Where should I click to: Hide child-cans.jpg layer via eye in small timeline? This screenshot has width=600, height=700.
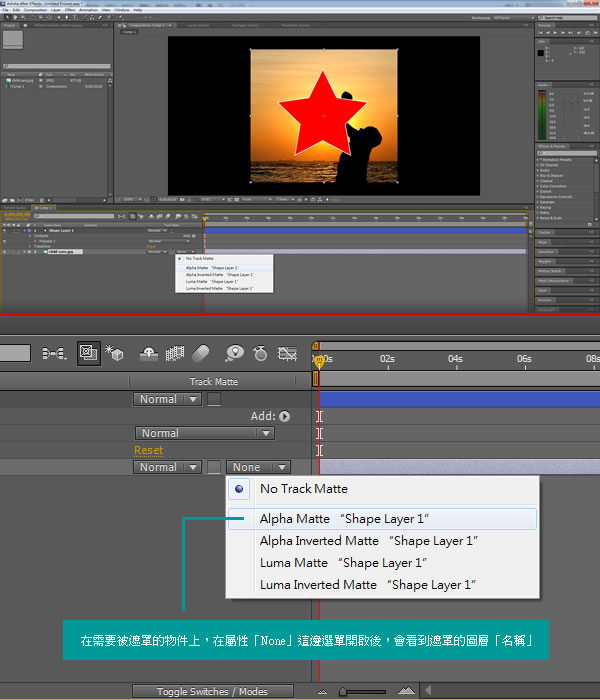click(4, 252)
